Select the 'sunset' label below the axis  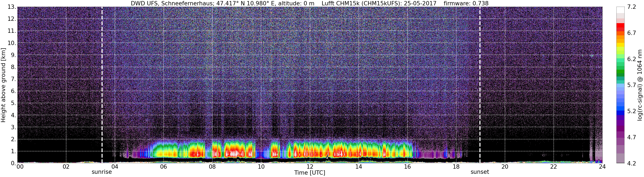480,172
